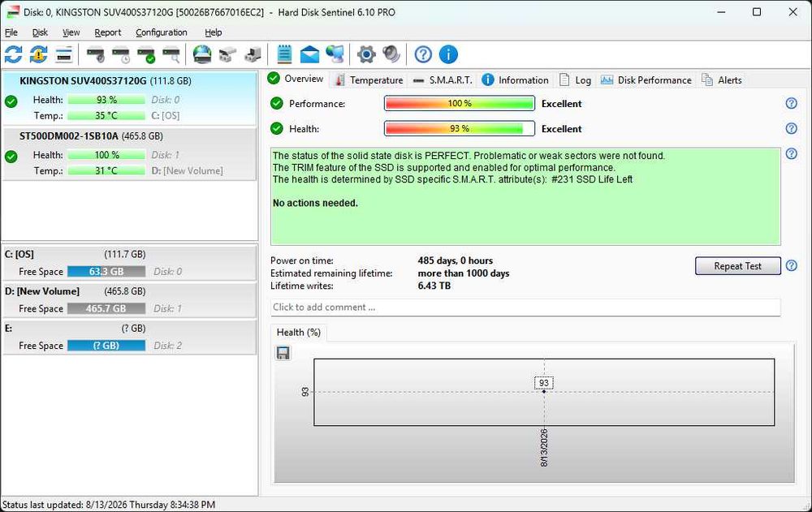The width and height of the screenshot is (812, 512).
Task: Click green status icon of ST500DM002 disk
Action: click(x=11, y=157)
